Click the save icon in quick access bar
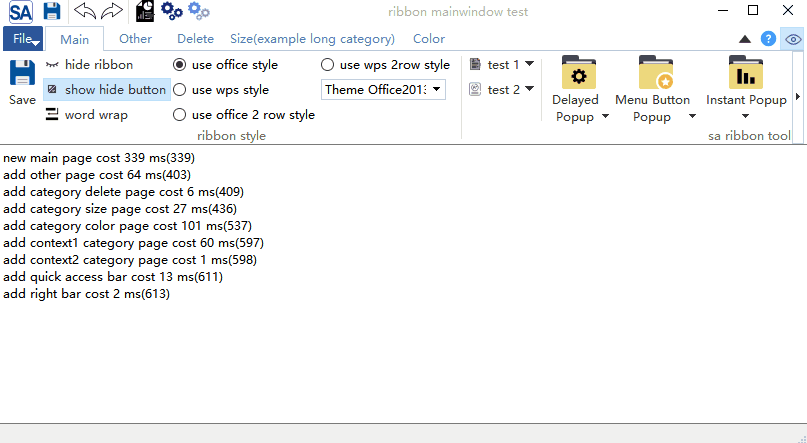Screen dimensions: 807x443 coord(52,12)
